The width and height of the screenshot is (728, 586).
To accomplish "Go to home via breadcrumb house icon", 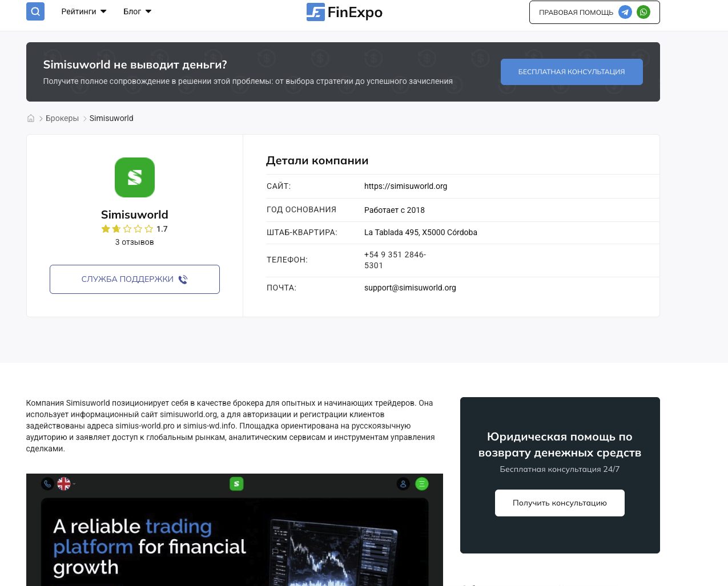I will pyautogui.click(x=31, y=118).
